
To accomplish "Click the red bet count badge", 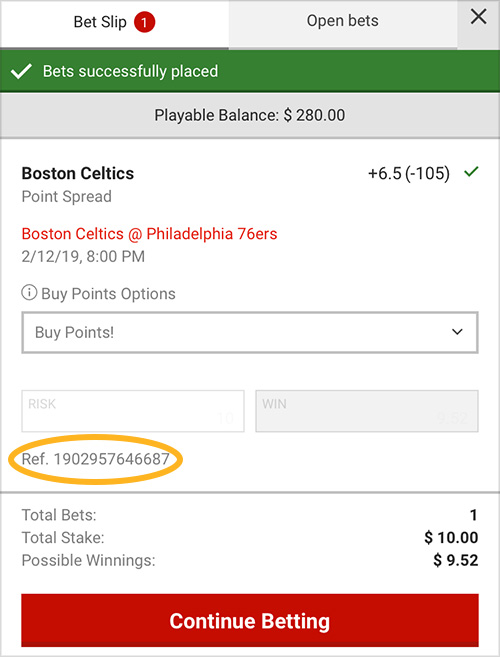I will 145,23.
